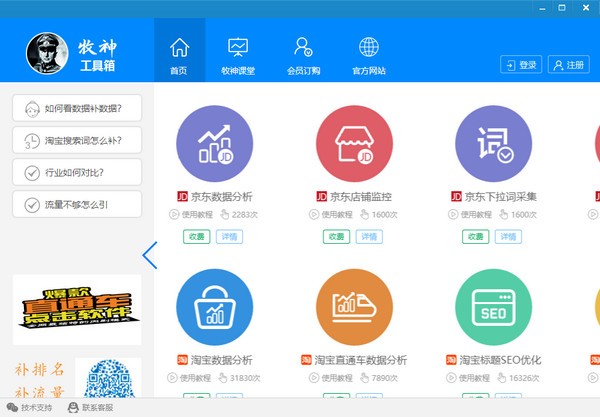
Task: Click 收藏 under 京东数据分析
Action: click(x=196, y=237)
